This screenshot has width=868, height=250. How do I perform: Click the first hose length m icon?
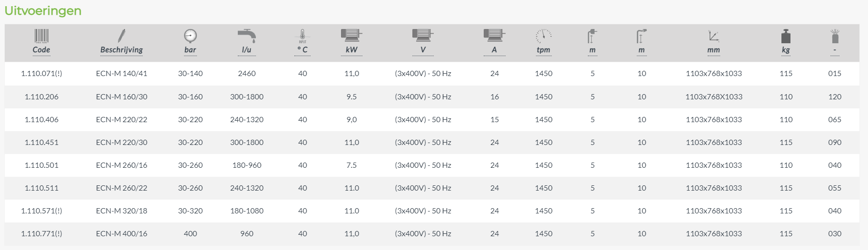coord(592,36)
